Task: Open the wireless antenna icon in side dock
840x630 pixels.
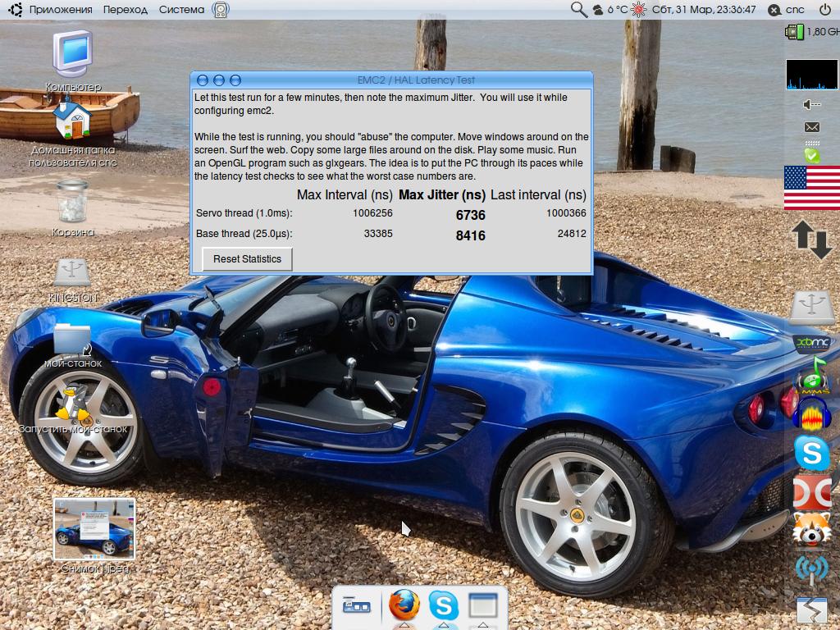Action: [x=812, y=569]
